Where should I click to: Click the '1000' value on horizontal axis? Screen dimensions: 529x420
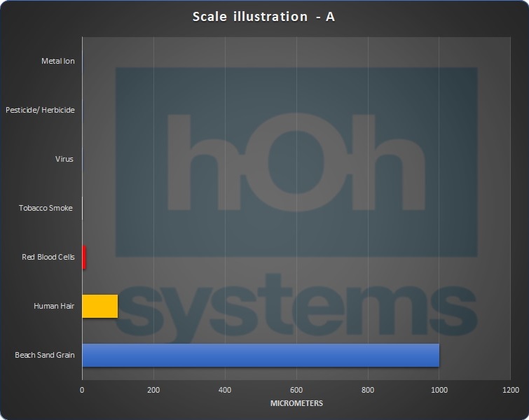(x=439, y=390)
